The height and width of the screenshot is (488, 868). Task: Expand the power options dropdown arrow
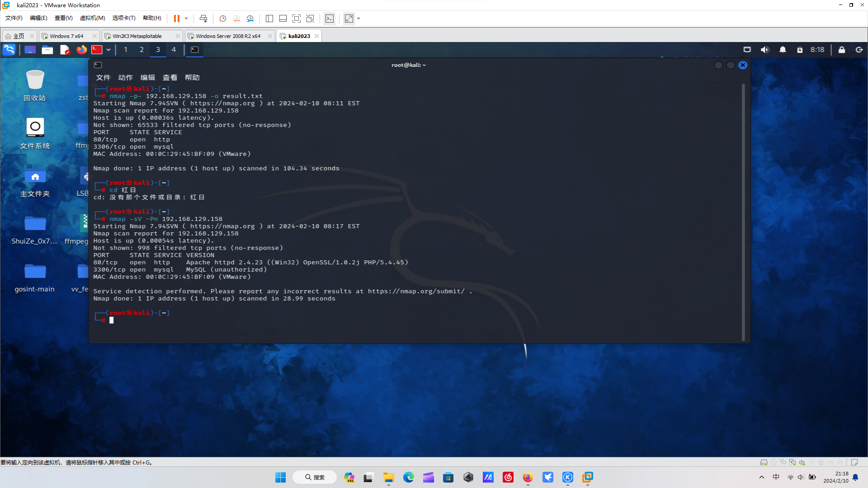(x=186, y=19)
